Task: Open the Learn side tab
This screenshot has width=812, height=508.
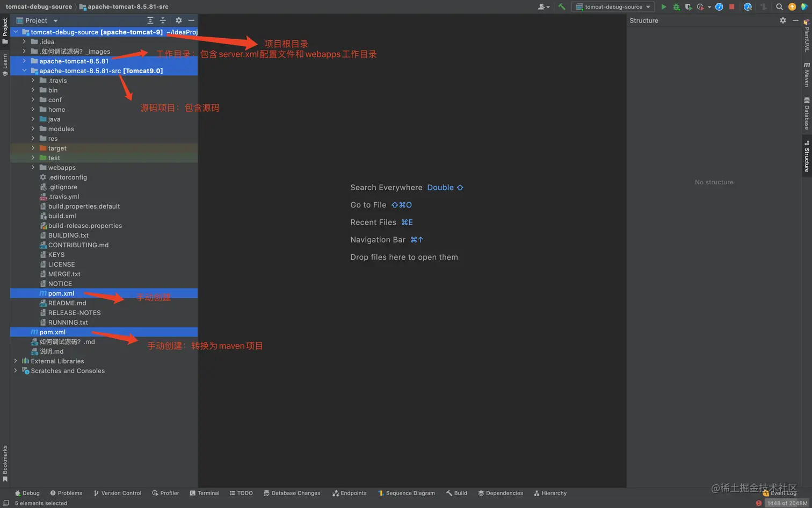Action: 5,65
